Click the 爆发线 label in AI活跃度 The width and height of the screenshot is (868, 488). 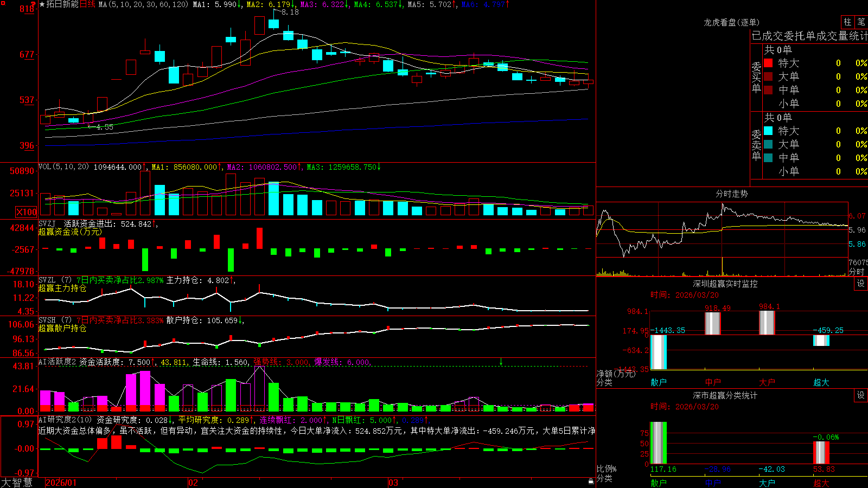click(x=342, y=362)
